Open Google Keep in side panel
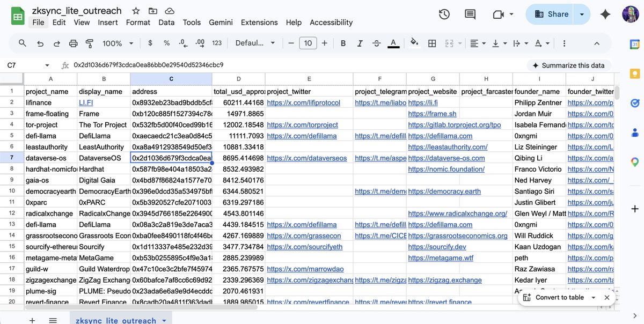The image size is (644, 324). 634,73
